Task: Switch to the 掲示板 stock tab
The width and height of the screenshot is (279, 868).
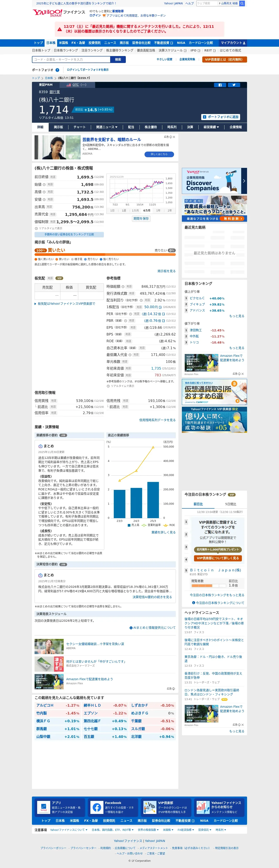Action: click(58, 127)
